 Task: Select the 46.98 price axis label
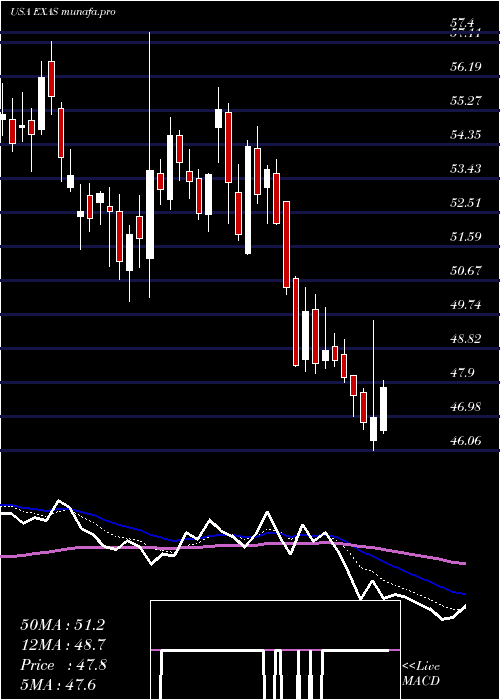point(466,407)
